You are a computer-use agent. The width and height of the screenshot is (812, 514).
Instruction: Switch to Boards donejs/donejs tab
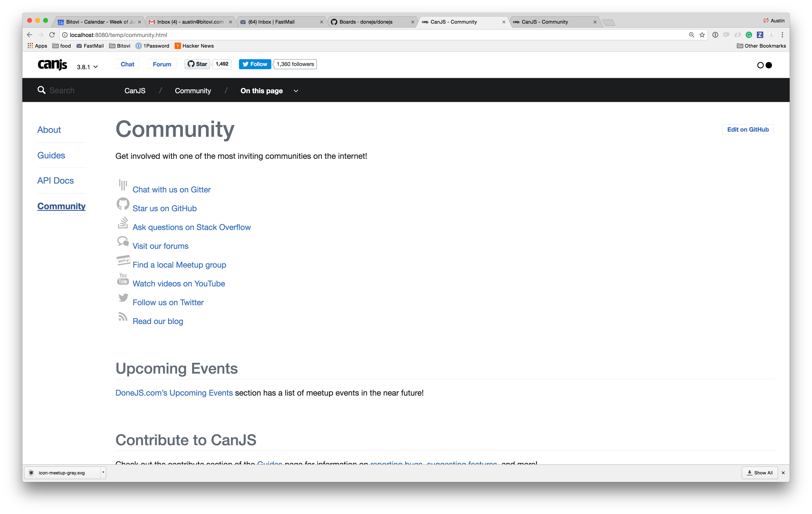366,22
